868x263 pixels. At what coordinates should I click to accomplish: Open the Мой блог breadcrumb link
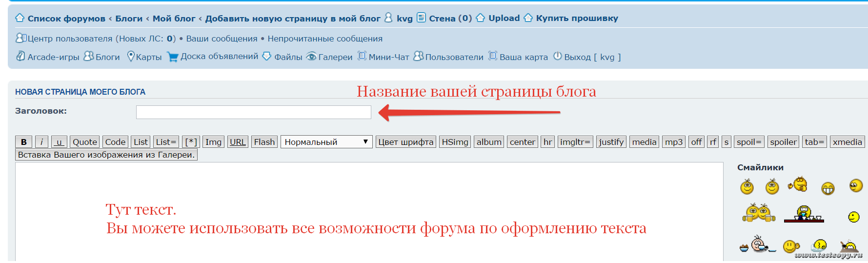coord(174,19)
